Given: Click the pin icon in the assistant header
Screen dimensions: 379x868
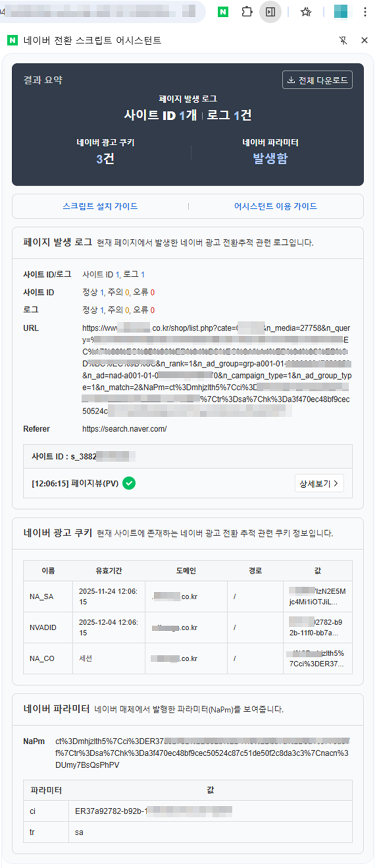Looking at the screenshot, I should 343,40.
